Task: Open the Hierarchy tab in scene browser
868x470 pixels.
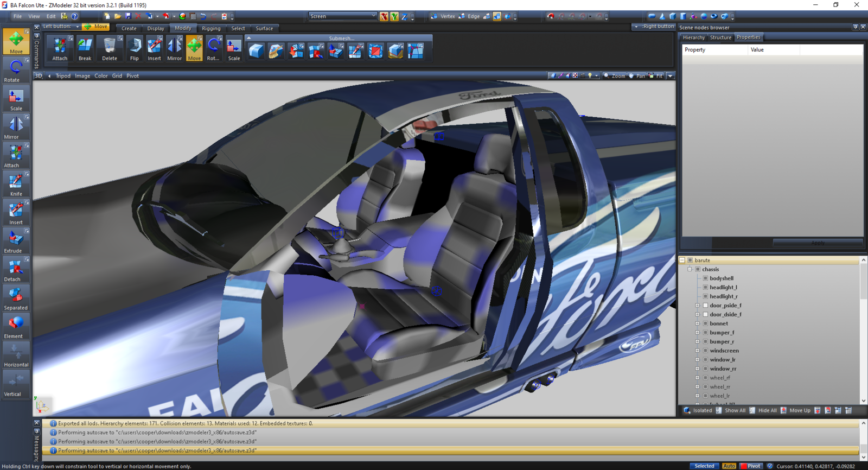Action: pyautogui.click(x=693, y=37)
